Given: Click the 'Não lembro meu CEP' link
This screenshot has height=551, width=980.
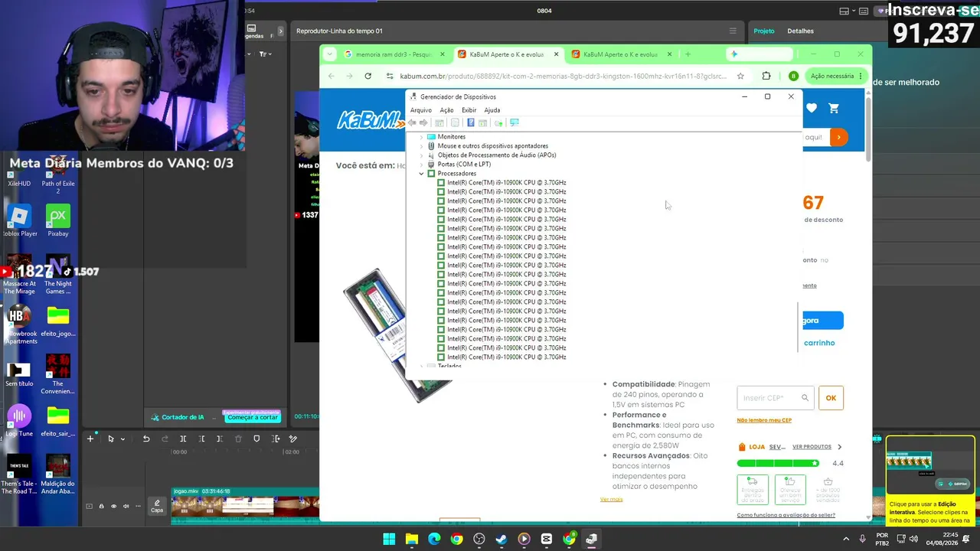Looking at the screenshot, I should tap(764, 420).
